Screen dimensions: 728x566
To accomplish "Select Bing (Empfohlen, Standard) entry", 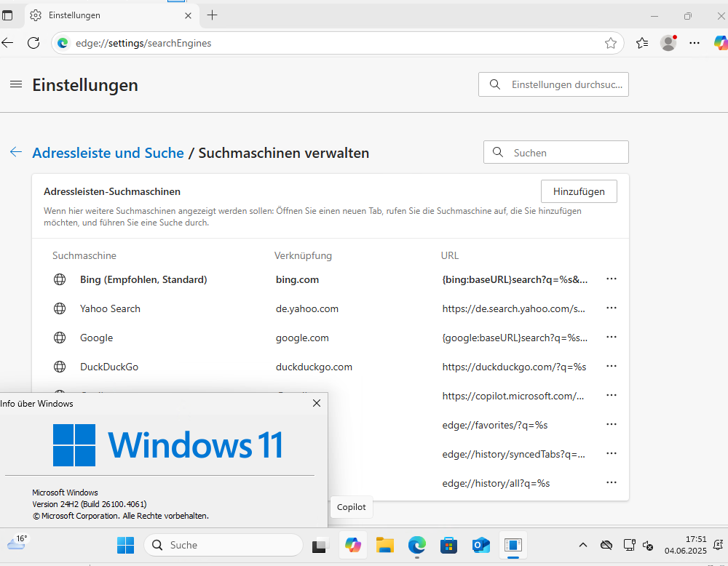I will (x=143, y=280).
